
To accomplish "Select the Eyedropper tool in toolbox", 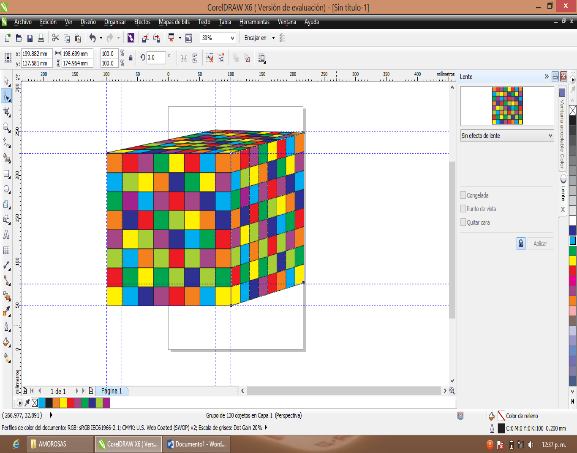I will (x=7, y=312).
